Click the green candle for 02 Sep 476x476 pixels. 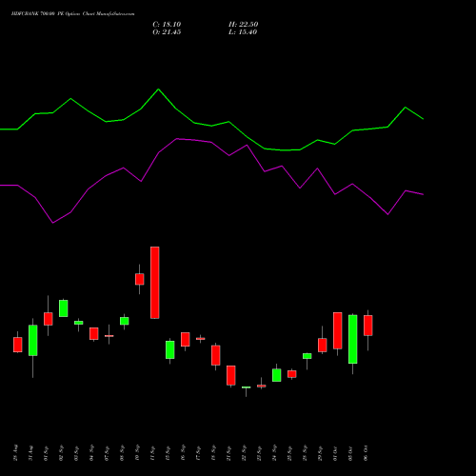[64, 308]
